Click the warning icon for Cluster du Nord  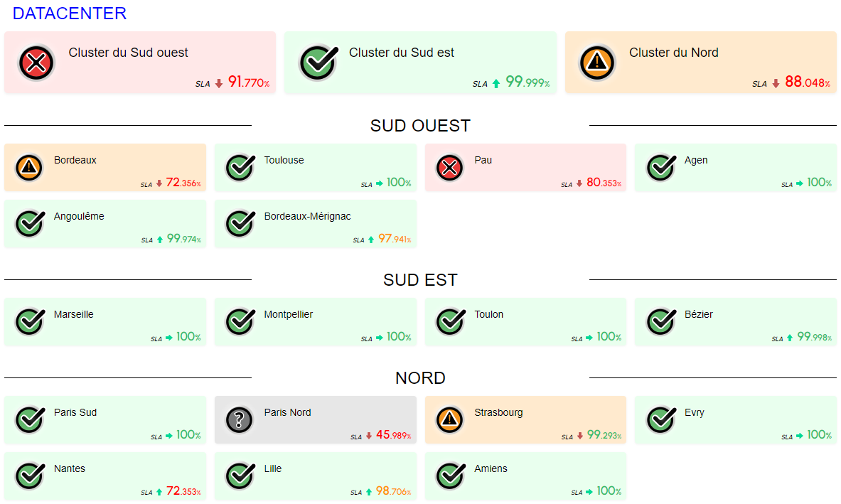pos(597,63)
